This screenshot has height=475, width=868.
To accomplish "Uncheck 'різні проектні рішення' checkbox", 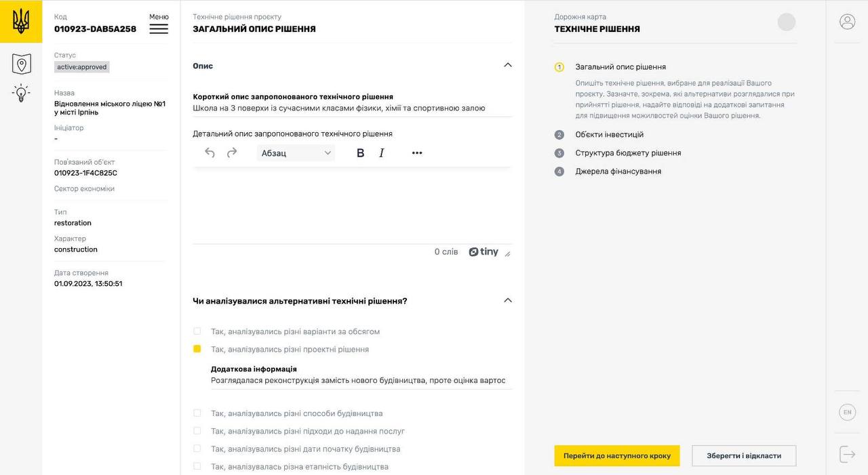I will [x=197, y=349].
